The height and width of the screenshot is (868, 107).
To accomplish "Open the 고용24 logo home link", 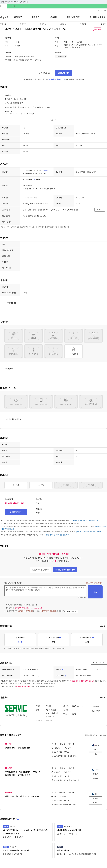I will (x=4, y=17).
